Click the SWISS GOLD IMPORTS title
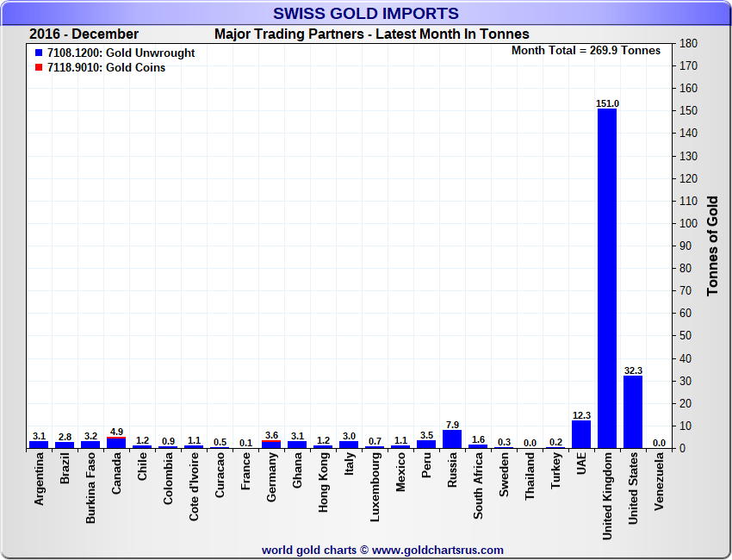732x560 pixels. pos(365,14)
